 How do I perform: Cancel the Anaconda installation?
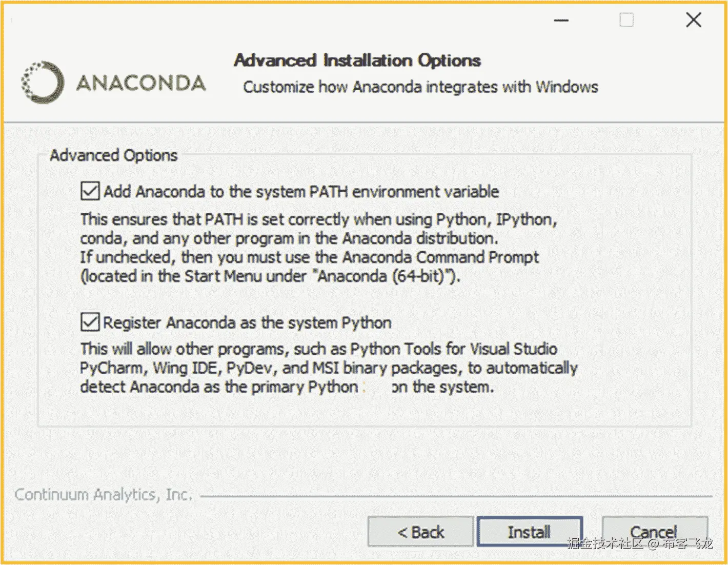pyautogui.click(x=653, y=531)
